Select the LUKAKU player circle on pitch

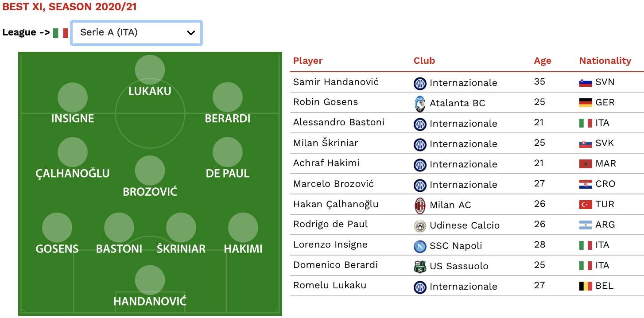pos(150,70)
